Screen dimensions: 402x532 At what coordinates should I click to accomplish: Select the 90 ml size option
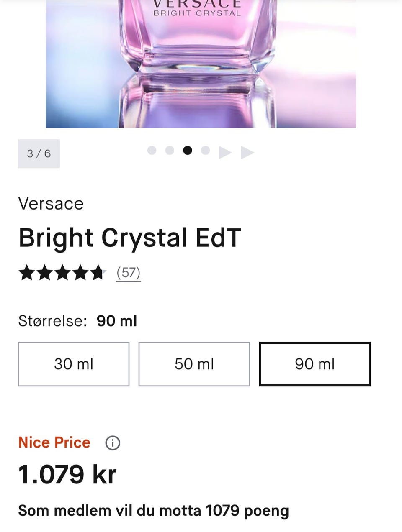click(315, 364)
